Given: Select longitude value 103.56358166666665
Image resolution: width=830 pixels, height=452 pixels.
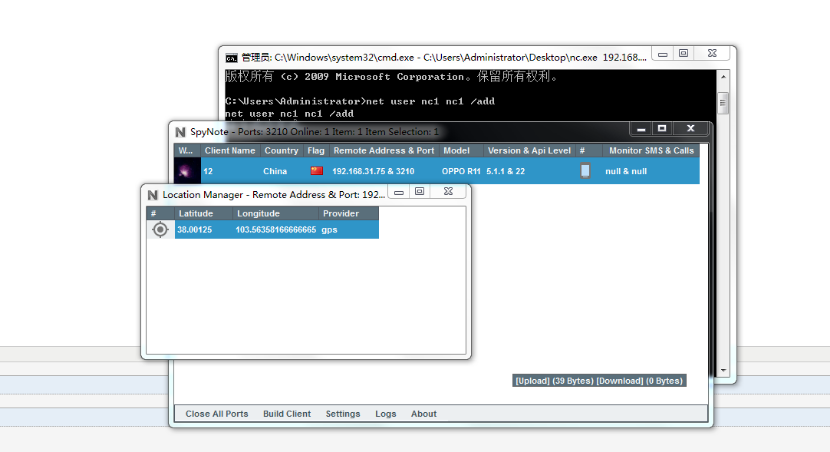Looking at the screenshot, I should [276, 230].
